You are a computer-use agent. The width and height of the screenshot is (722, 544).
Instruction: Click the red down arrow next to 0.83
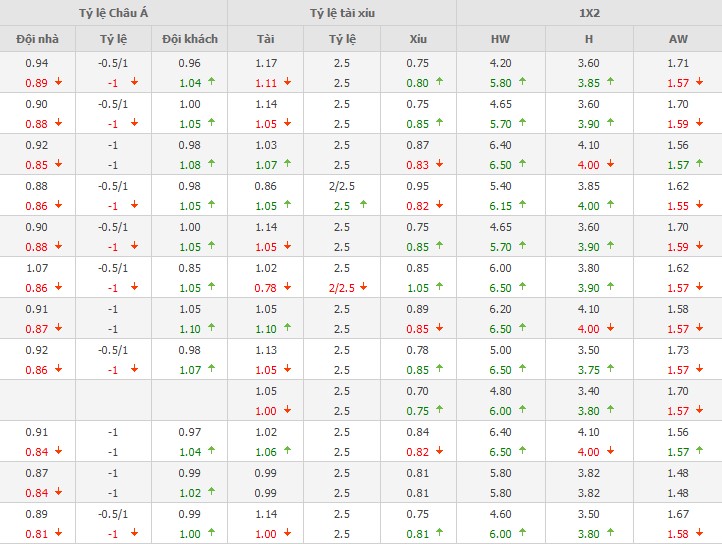[439, 164]
